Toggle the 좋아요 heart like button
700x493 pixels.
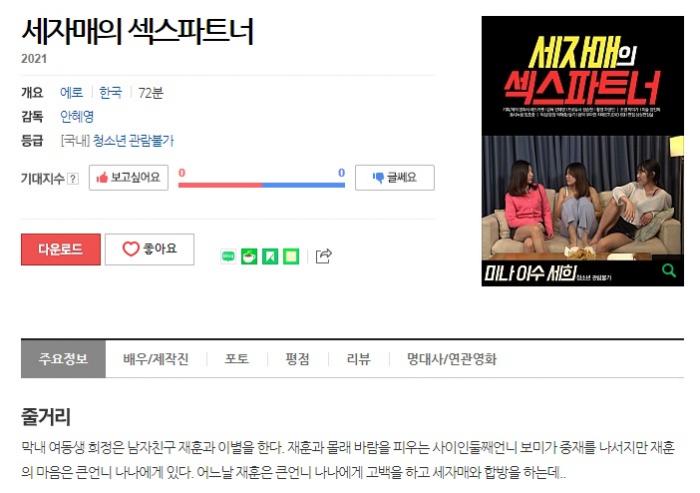point(150,249)
